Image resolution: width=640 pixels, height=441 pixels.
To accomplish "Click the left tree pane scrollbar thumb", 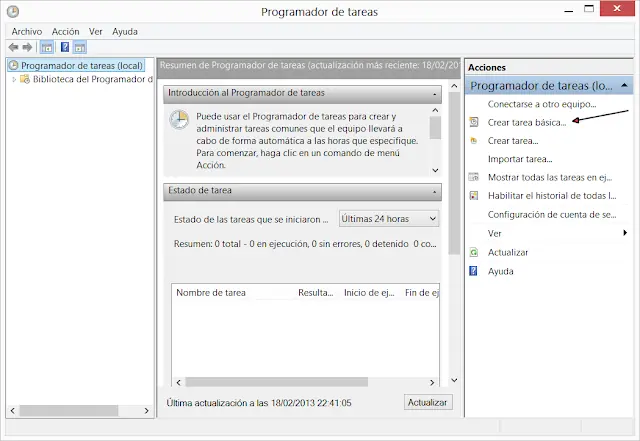I will click(69, 410).
